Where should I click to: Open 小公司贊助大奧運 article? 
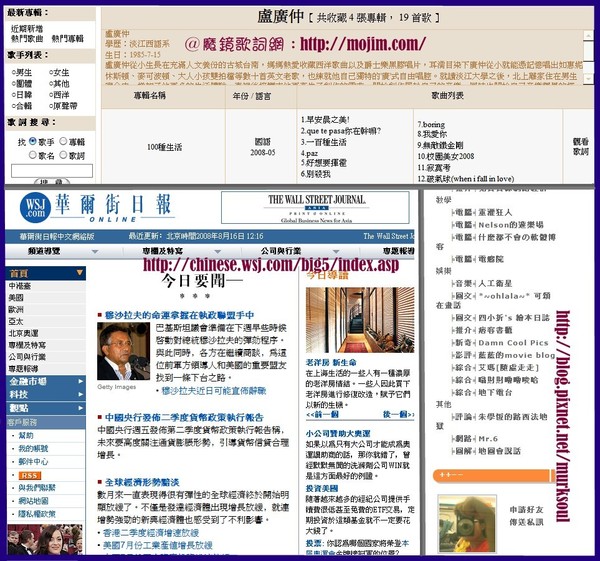tap(338, 434)
